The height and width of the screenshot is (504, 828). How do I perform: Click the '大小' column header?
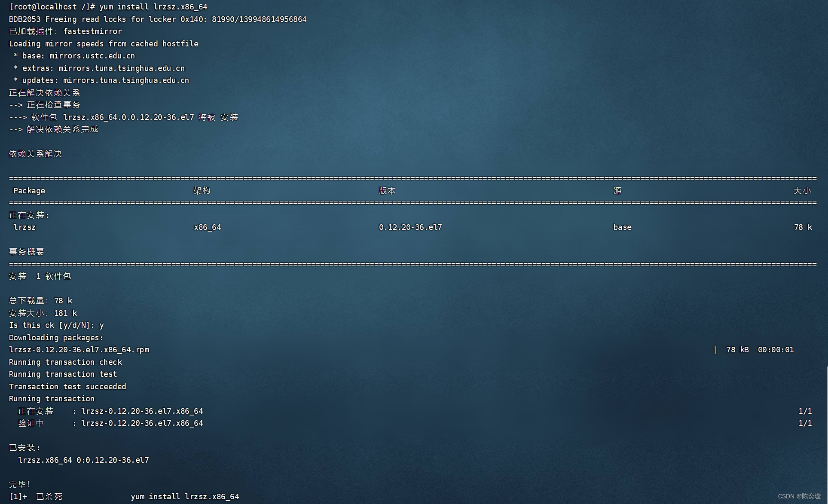pyautogui.click(x=802, y=191)
